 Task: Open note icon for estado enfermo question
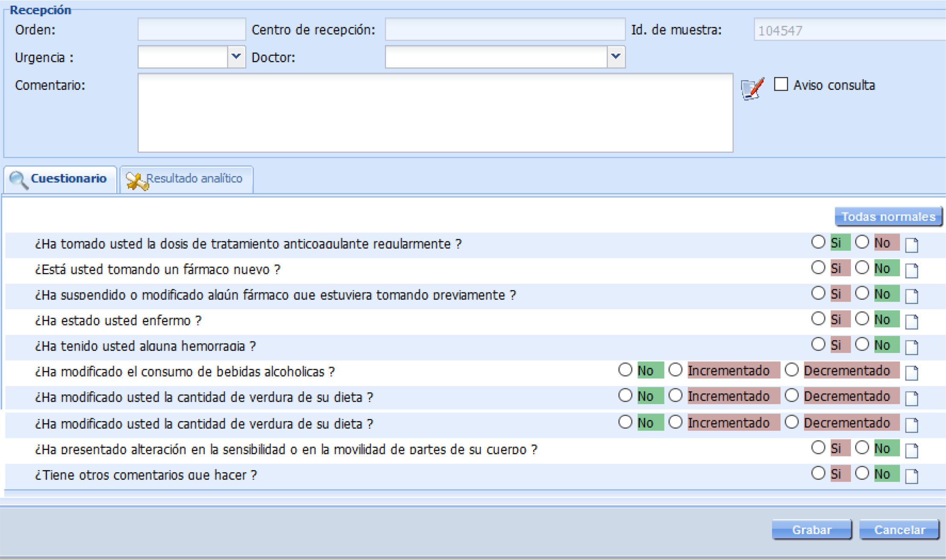click(x=911, y=322)
